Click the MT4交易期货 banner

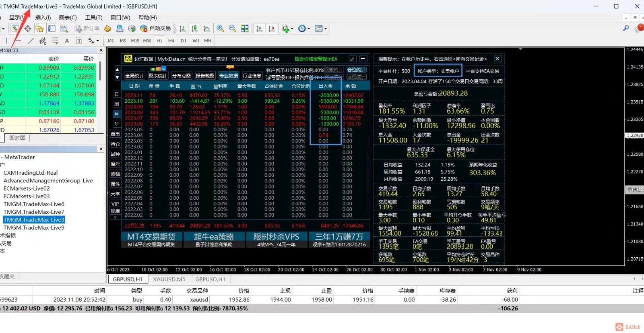coord(151,240)
